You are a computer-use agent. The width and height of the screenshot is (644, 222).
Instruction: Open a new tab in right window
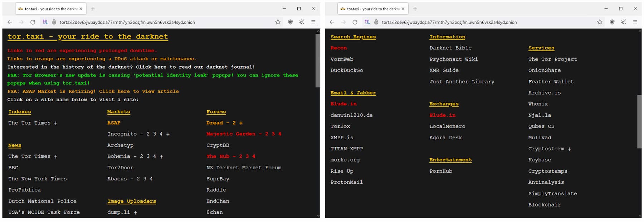click(415, 9)
